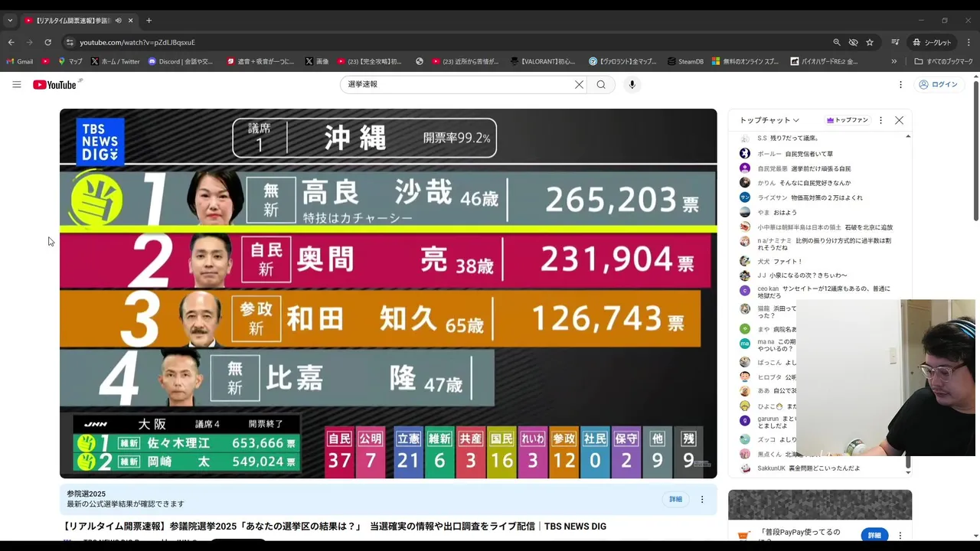Clear the search box with the X
The width and height of the screenshot is (980, 551).
(x=579, y=84)
